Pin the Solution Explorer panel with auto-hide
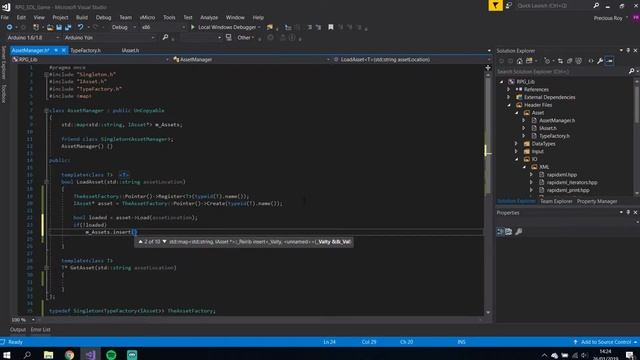 628,50
